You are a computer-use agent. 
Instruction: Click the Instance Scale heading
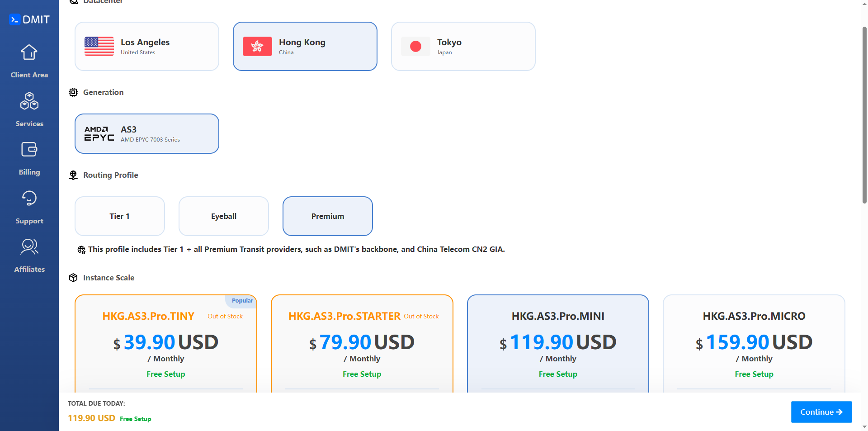108,278
